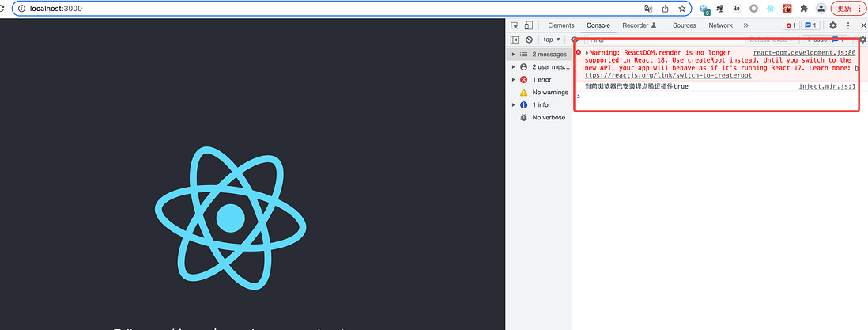Click the red square extension icon

[787, 9]
